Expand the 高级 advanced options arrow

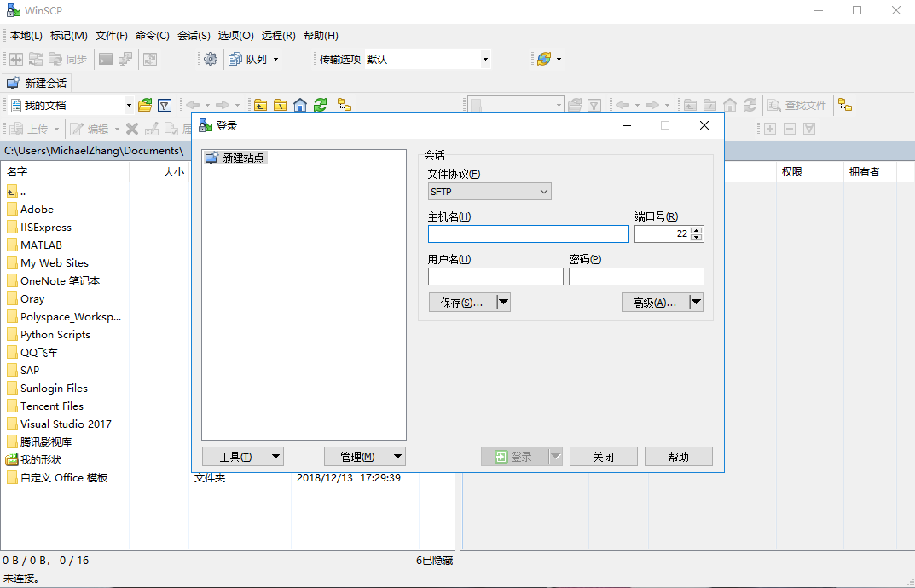[x=696, y=302]
